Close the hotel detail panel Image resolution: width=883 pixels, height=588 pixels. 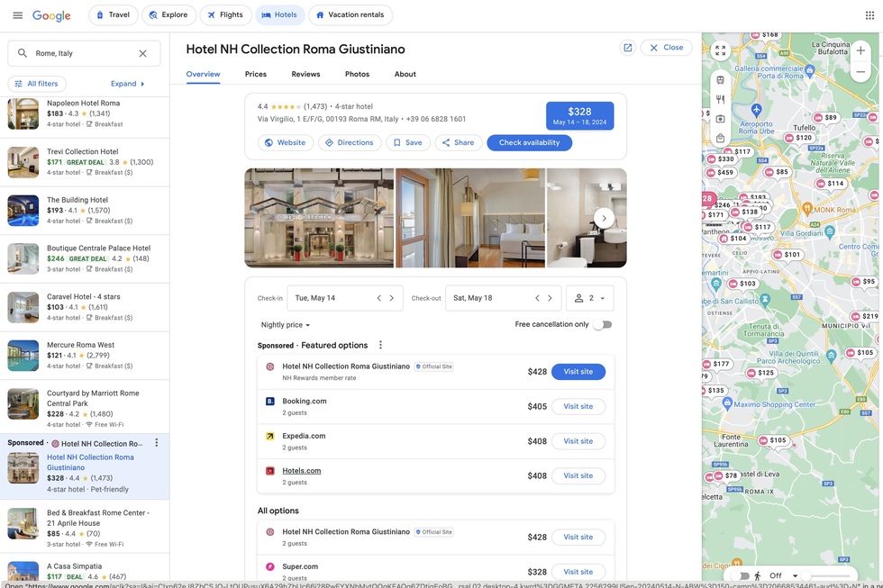pos(666,48)
